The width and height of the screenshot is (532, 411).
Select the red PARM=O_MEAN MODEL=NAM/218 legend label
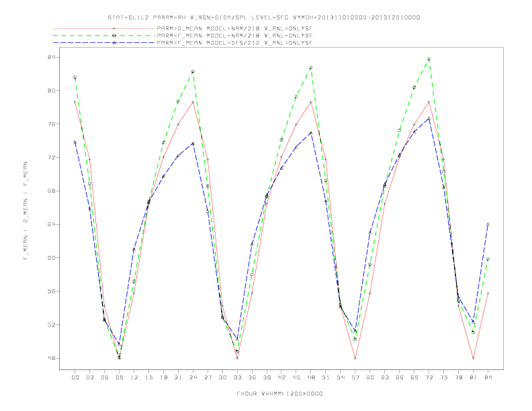pyautogui.click(x=235, y=28)
